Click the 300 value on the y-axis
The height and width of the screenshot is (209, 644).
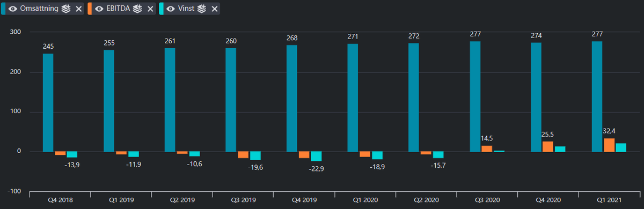pos(16,32)
